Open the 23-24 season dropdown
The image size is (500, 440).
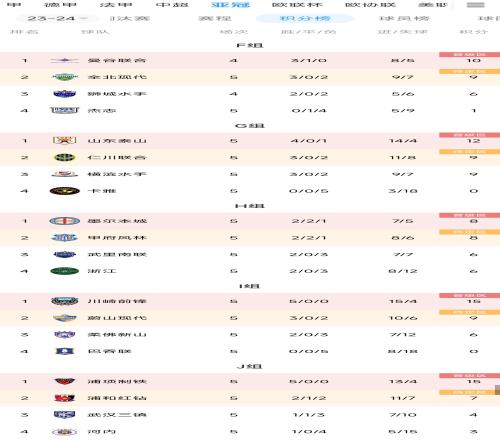click(57, 18)
